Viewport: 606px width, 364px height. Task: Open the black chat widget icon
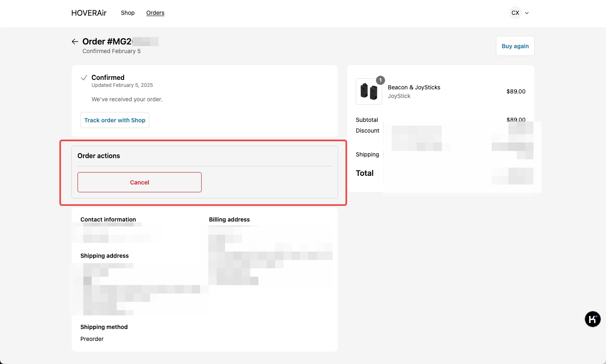[592, 319]
